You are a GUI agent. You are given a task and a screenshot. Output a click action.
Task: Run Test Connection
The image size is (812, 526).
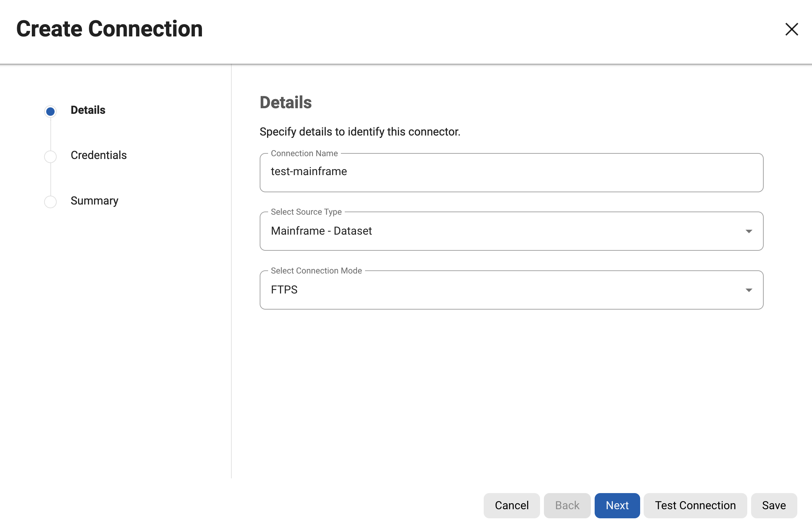(x=695, y=505)
